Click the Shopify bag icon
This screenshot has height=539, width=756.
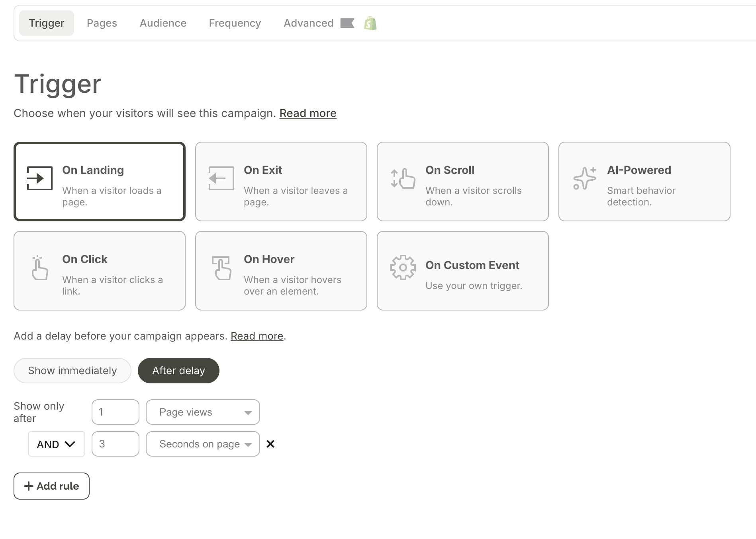point(370,23)
